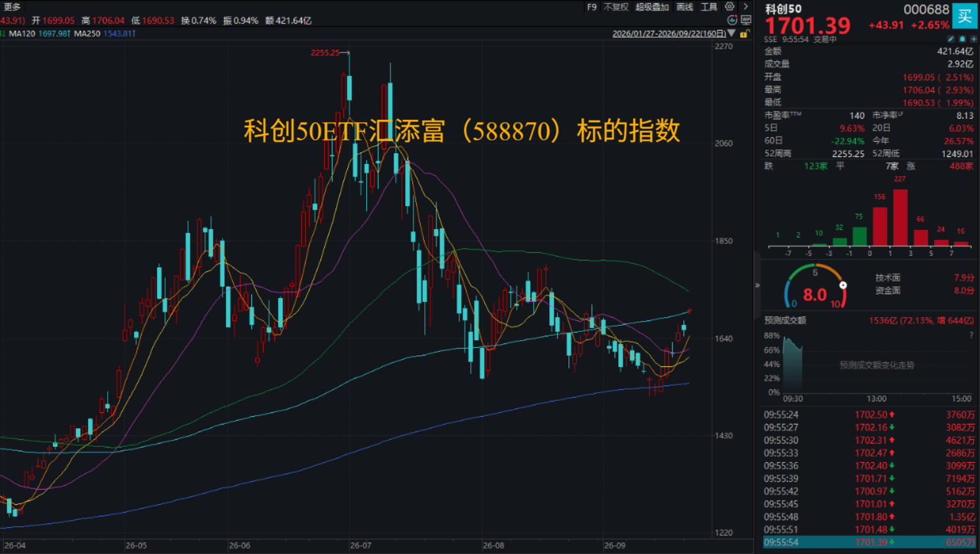Collapse the side panel with double-arrow handle
The height and width of the screenshot is (554, 980).
point(757,285)
